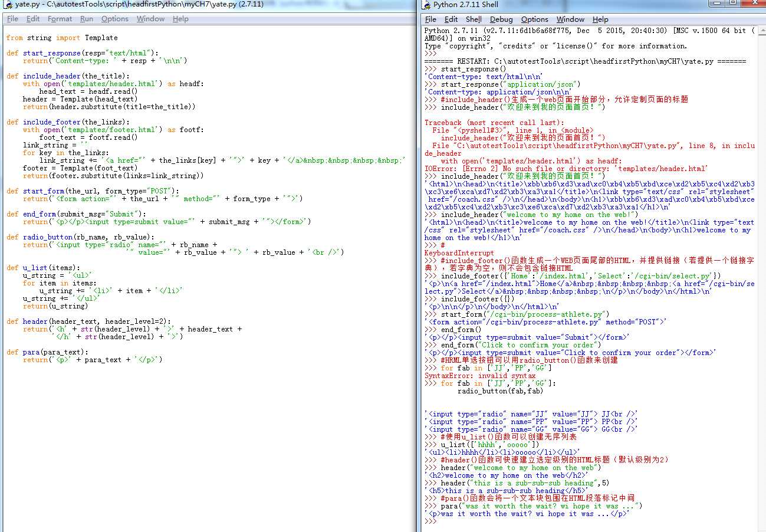Click 'footer = Template(foot_text)' line
This screenshot has width=766, height=532.
click(x=80, y=168)
